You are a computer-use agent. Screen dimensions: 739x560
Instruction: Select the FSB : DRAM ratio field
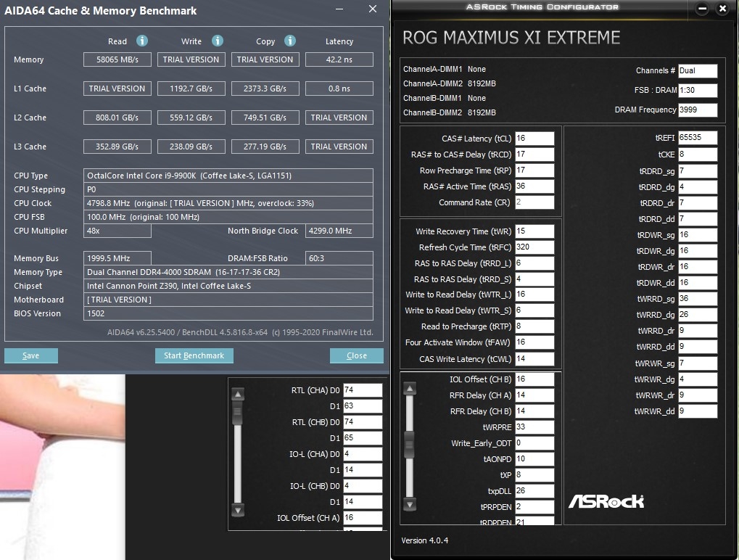click(x=698, y=90)
